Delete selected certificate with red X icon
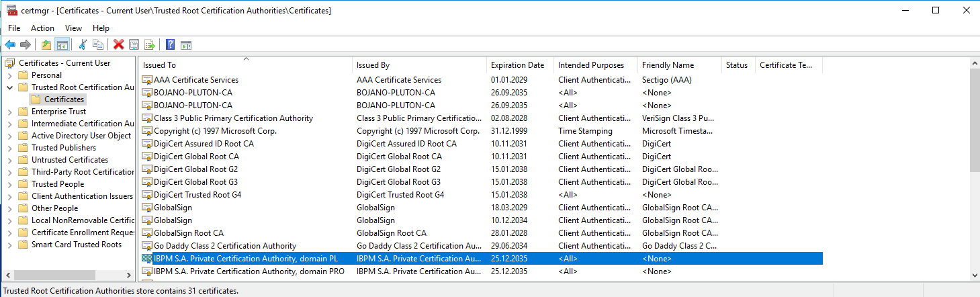Image resolution: width=980 pixels, height=297 pixels. click(119, 44)
